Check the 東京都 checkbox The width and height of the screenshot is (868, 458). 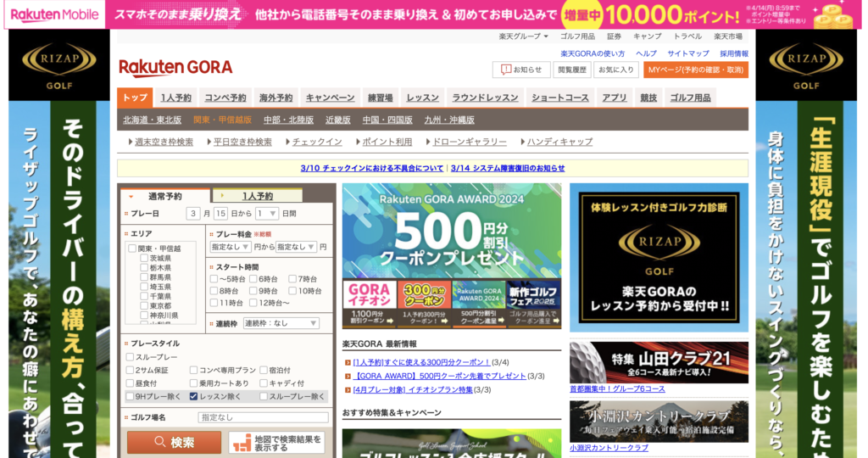(144, 305)
